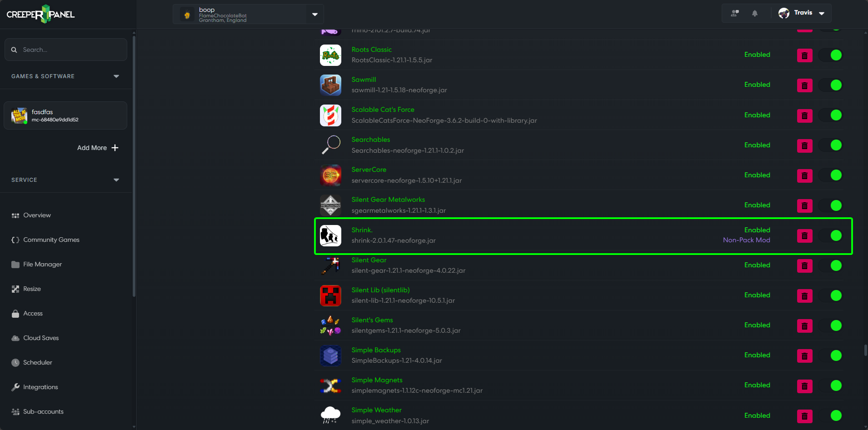Toggle off Searchables mod
Screen dimensions: 868x430
(x=830, y=145)
